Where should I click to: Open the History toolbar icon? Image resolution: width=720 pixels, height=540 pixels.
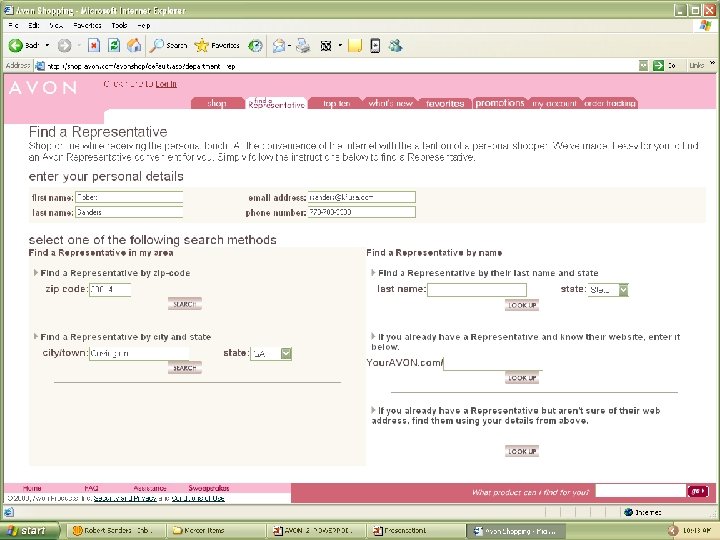[x=255, y=45]
